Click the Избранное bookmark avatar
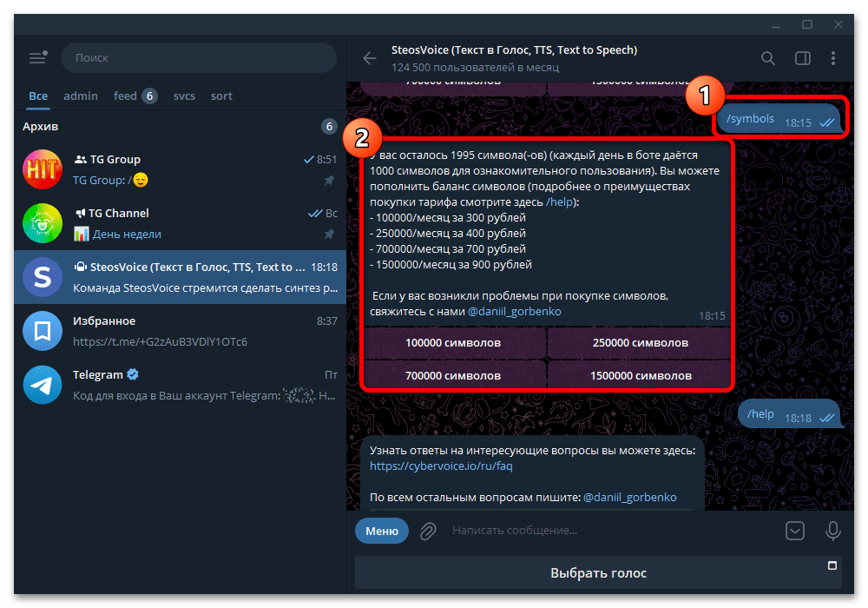The width and height of the screenshot is (868, 608). point(43,331)
